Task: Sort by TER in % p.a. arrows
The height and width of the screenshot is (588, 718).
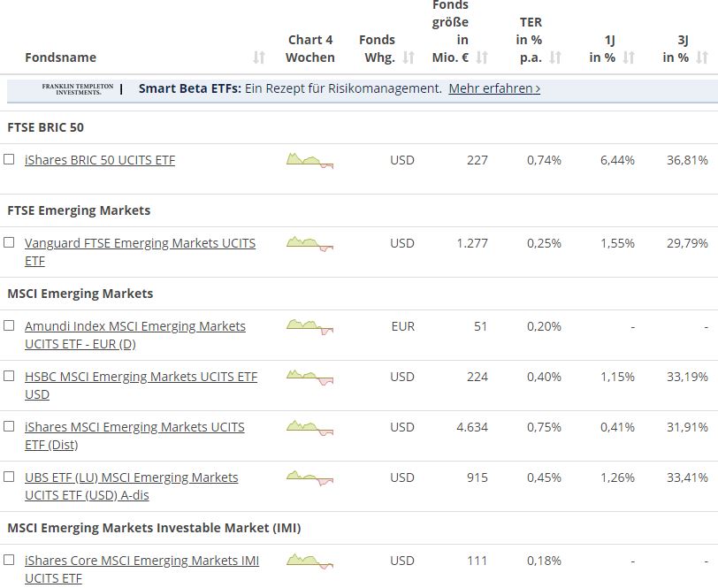Action: coord(555,57)
